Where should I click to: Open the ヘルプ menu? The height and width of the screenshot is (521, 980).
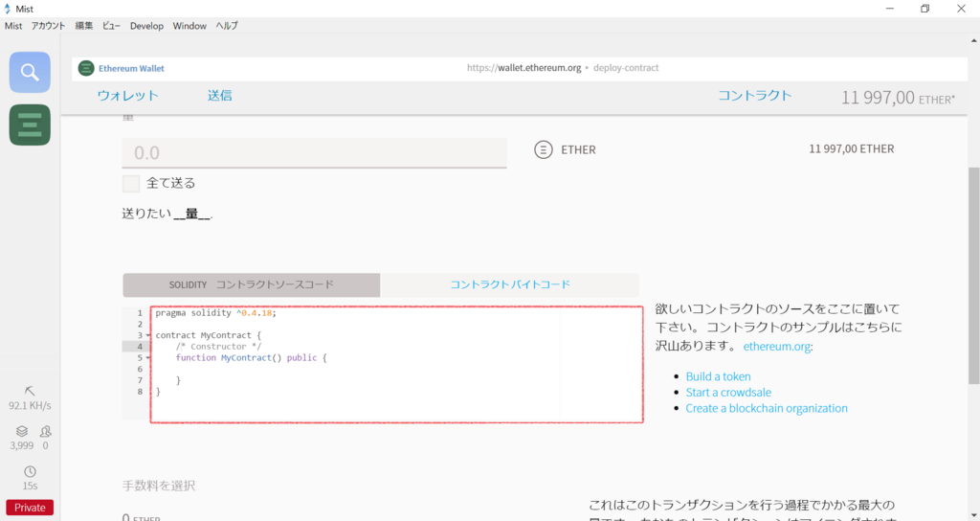[x=227, y=26]
